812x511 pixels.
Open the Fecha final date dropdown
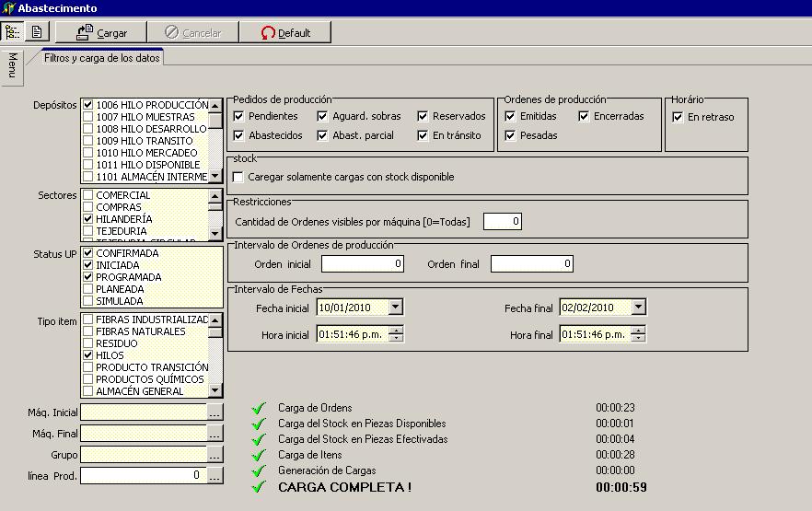pyautogui.click(x=639, y=308)
